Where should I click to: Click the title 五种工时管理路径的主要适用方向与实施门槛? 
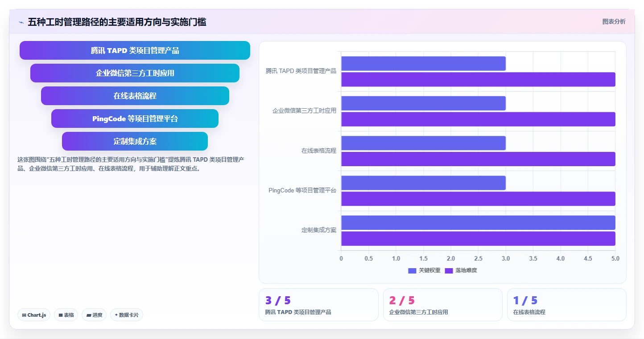click(x=117, y=22)
